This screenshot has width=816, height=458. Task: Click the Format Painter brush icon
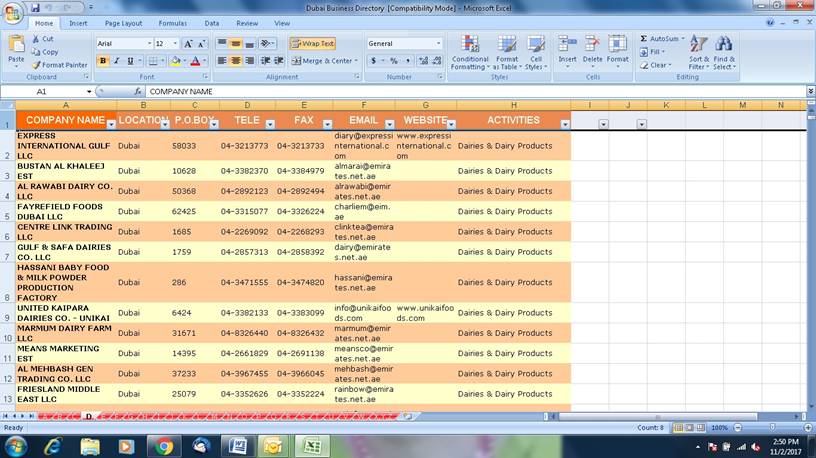coord(37,65)
